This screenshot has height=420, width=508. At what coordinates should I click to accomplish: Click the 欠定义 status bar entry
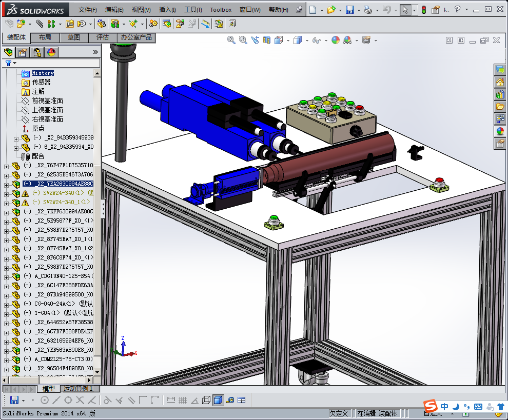(339, 413)
